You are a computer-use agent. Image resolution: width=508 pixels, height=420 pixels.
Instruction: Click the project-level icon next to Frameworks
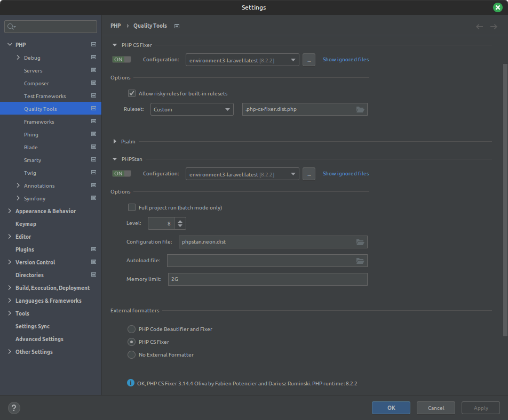93,121
